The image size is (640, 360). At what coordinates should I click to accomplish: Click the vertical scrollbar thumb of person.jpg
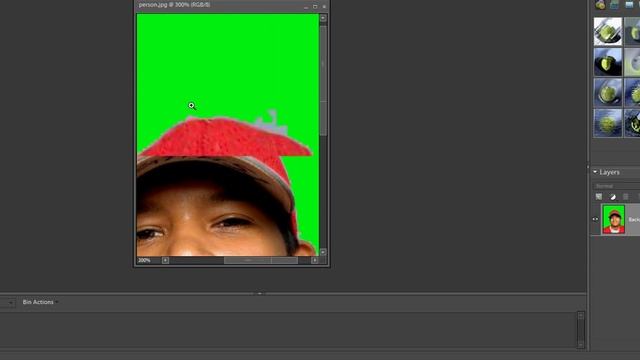click(323, 80)
